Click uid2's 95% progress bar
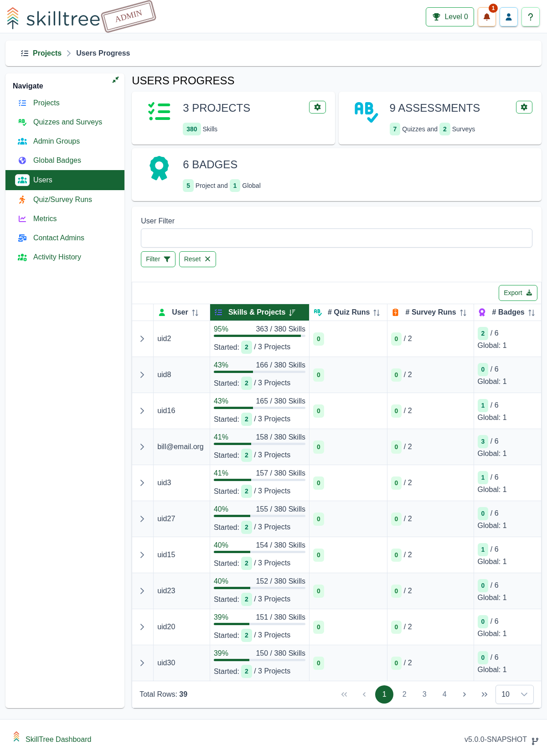The width and height of the screenshot is (547, 756). [x=259, y=336]
